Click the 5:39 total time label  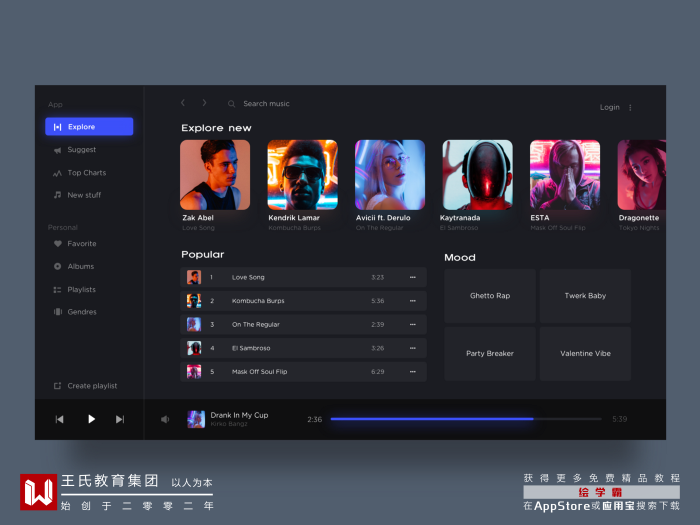click(x=620, y=419)
